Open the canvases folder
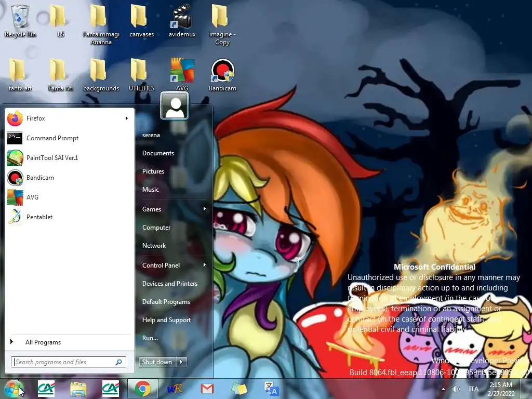The height and width of the screenshot is (399, 532). point(141,21)
